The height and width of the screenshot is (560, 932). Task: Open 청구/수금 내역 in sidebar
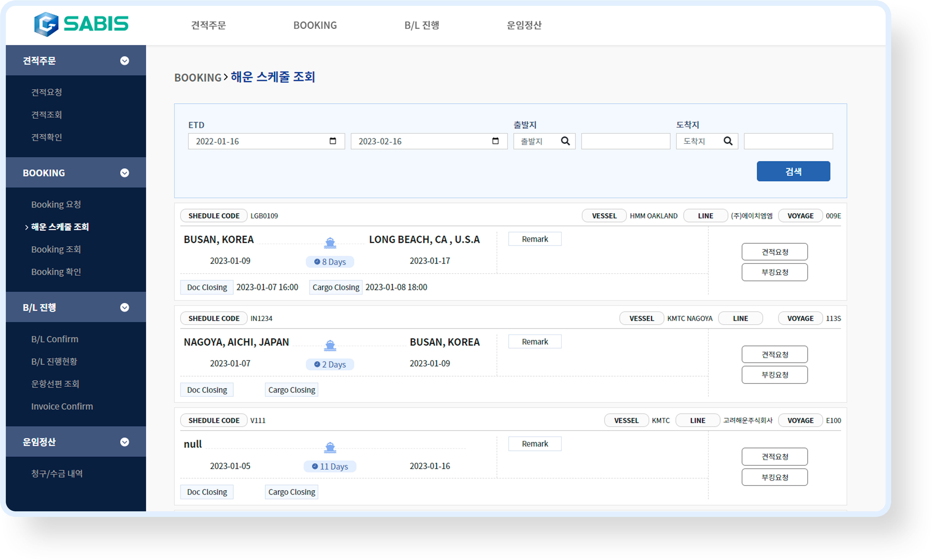[x=57, y=474]
